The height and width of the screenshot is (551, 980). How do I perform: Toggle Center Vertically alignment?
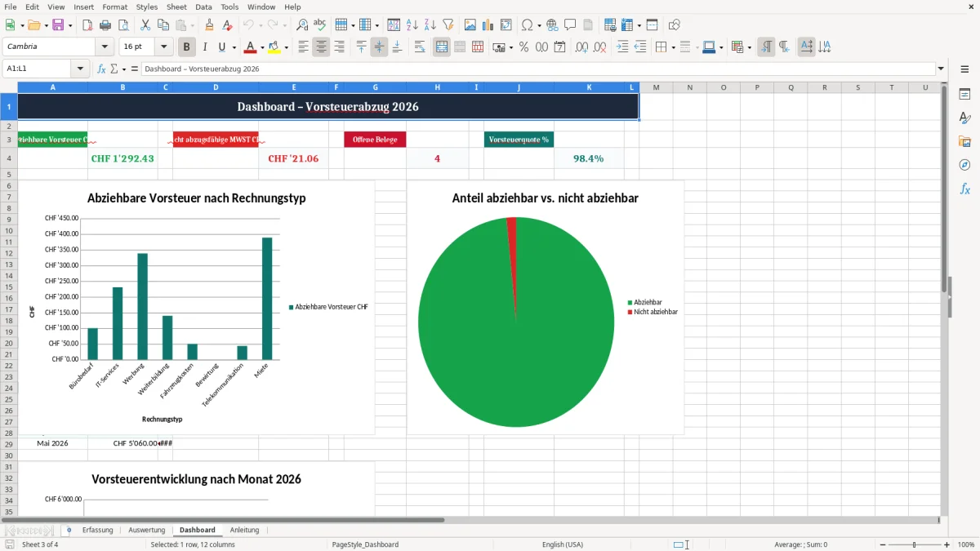[x=379, y=47]
